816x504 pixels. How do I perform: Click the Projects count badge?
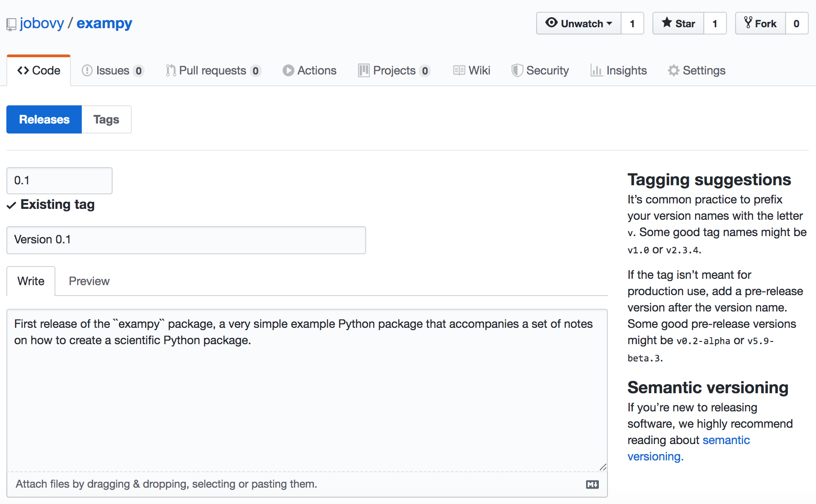pyautogui.click(x=425, y=71)
